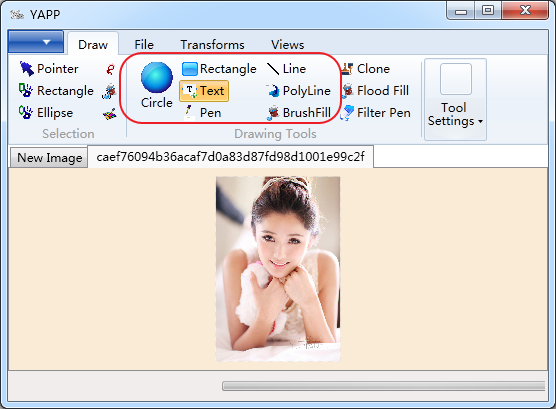Open the Transforms ribbon tab
556x409 pixels.
pos(212,45)
